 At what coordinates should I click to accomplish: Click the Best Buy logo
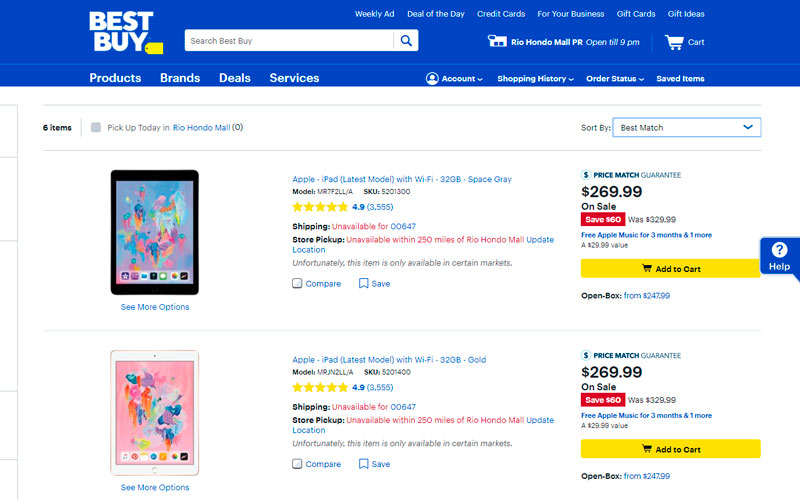[122, 32]
